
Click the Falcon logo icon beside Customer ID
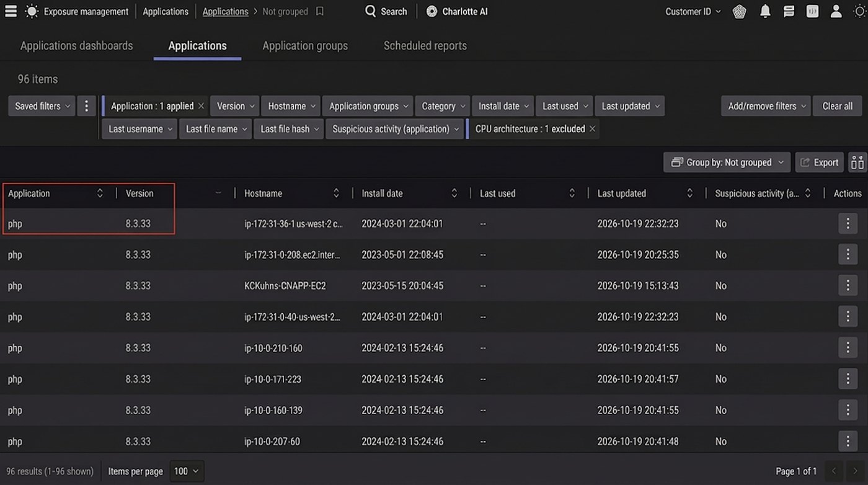pos(739,11)
